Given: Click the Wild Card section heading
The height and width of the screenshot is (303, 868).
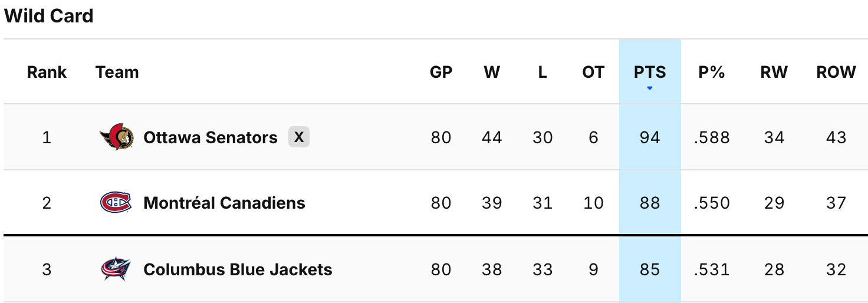Looking at the screenshot, I should [49, 16].
